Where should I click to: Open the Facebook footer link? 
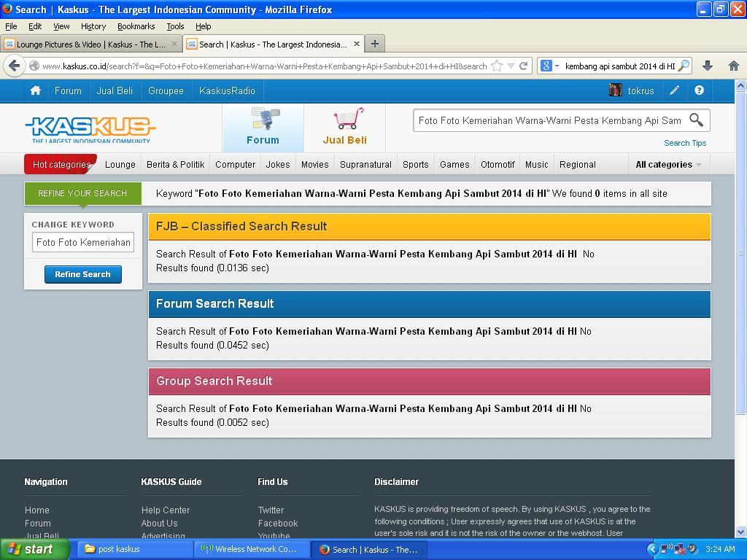[278, 523]
